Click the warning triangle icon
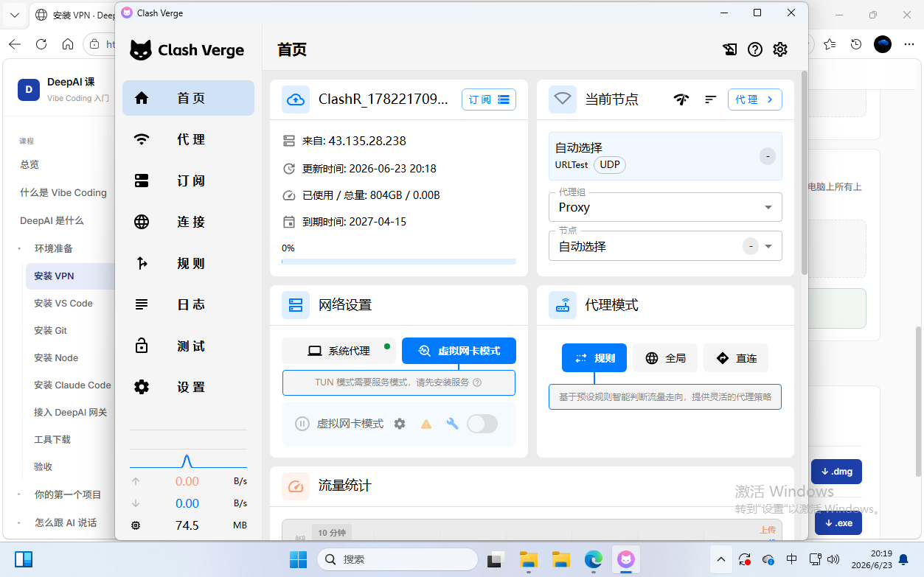 pos(426,424)
